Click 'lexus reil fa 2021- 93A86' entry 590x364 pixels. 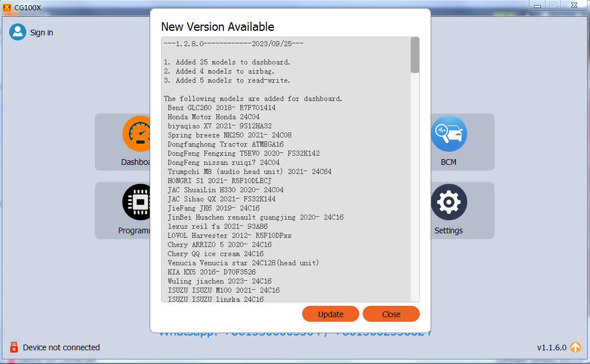point(218,227)
